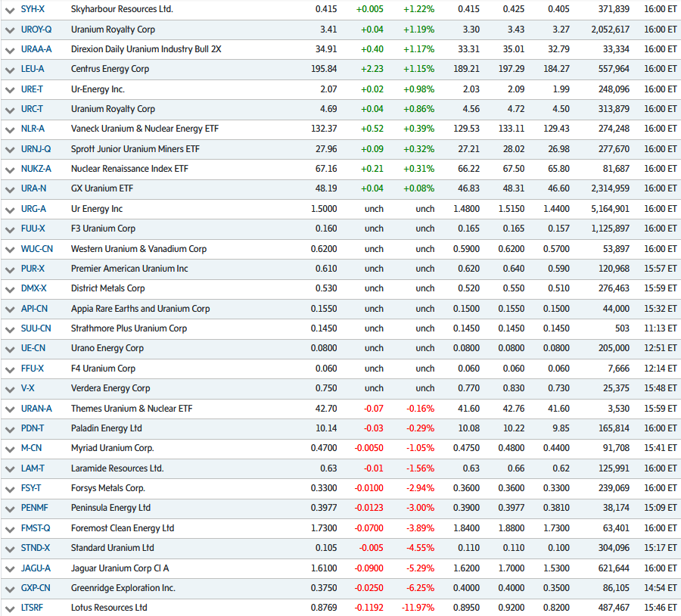This screenshot has height=616, width=681.
Task: Expand the API-CN row chevron
Action: pos(10,310)
